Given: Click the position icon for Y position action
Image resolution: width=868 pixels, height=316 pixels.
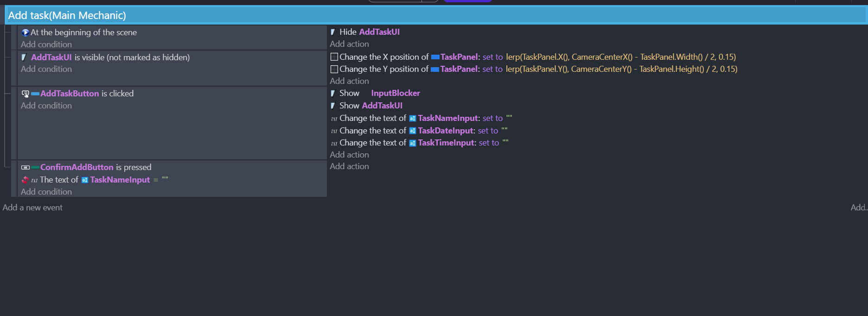Looking at the screenshot, I should (334, 69).
